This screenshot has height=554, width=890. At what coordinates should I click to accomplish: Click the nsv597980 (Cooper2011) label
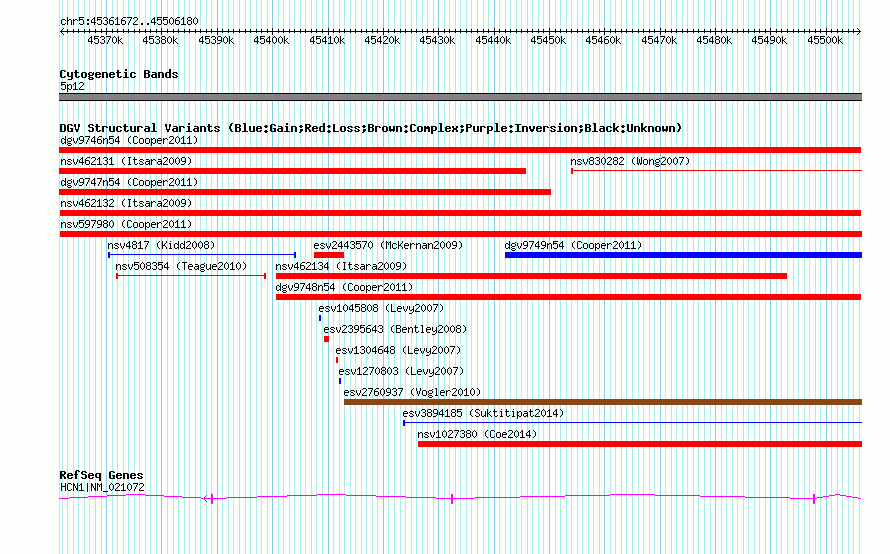126,224
